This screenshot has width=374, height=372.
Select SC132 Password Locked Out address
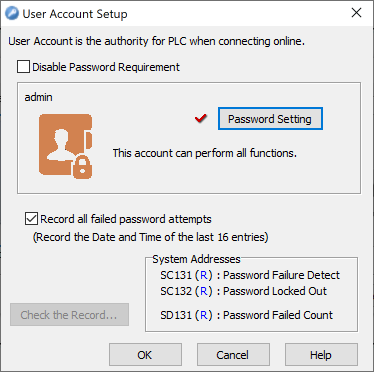pos(243,291)
